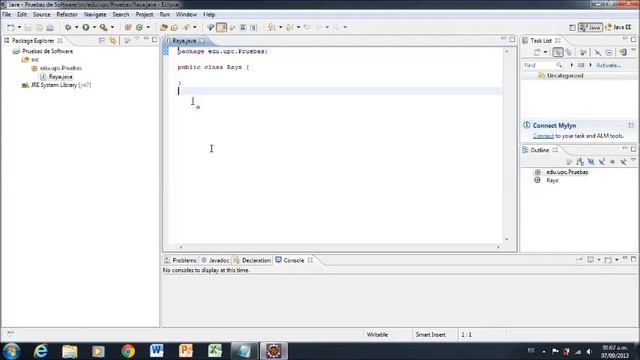Open the Window menu
640x360 pixels.
click(186, 14)
